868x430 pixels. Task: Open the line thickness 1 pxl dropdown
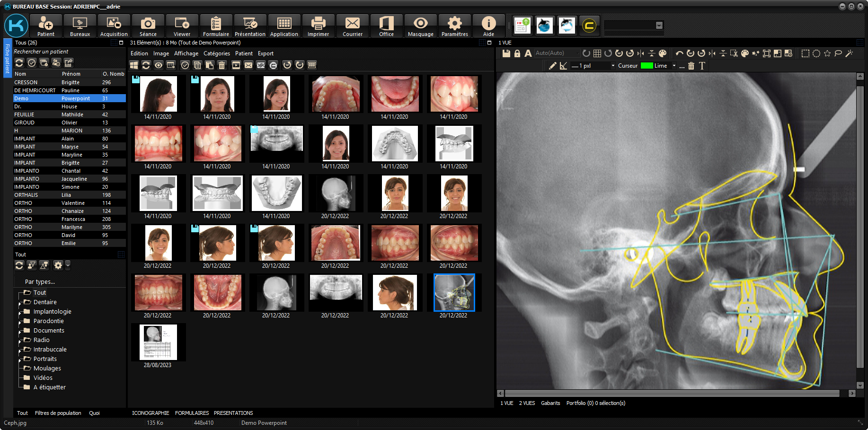point(613,66)
